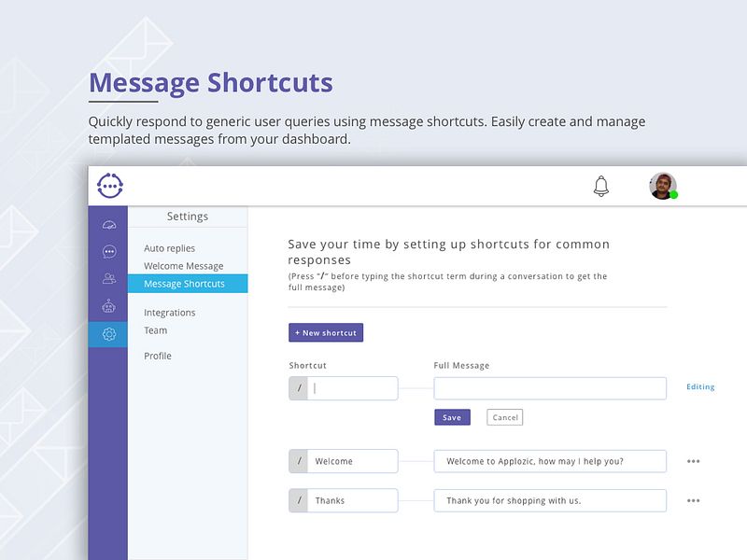Open the users icon in sidebar

(109, 278)
